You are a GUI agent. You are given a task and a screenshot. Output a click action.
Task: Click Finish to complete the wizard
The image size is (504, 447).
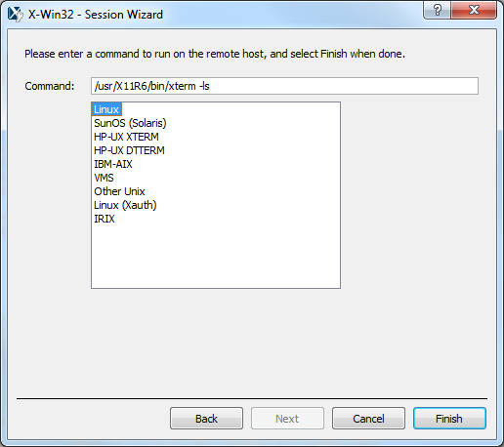[x=449, y=419]
